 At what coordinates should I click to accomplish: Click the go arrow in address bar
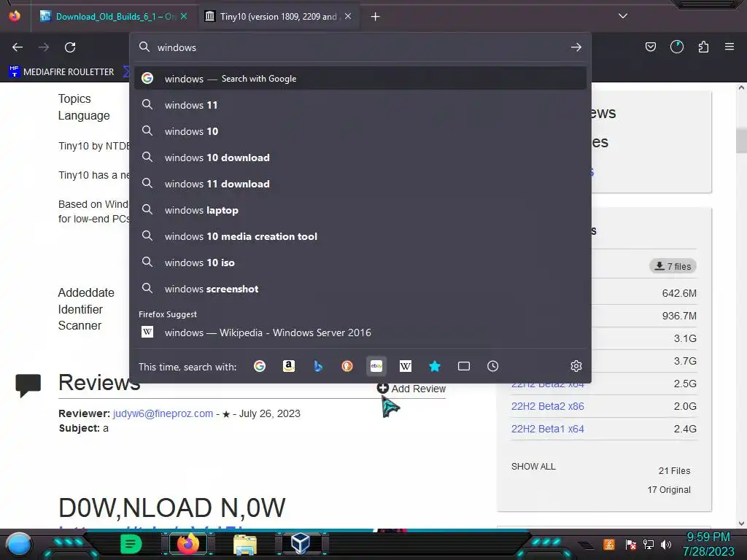point(576,47)
